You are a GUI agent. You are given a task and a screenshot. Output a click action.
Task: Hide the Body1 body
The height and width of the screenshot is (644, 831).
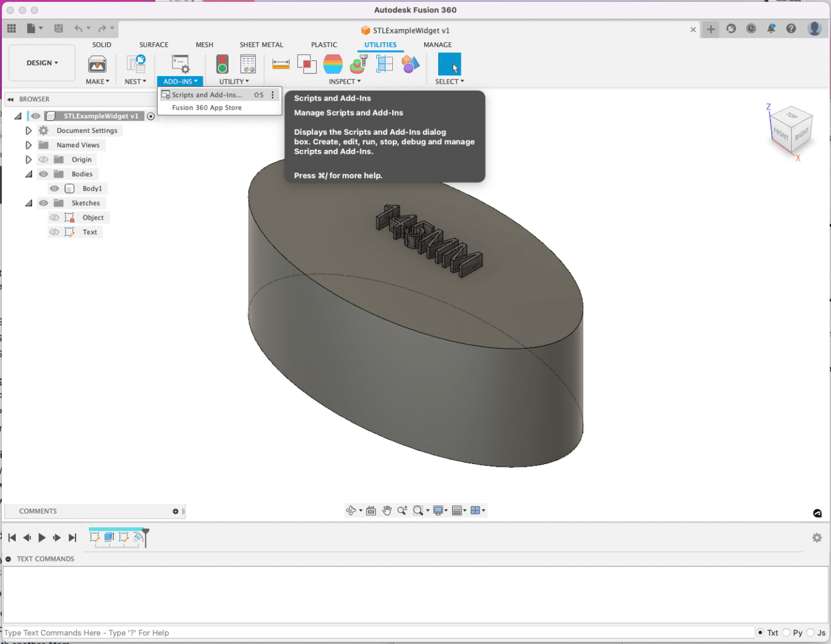[55, 188]
